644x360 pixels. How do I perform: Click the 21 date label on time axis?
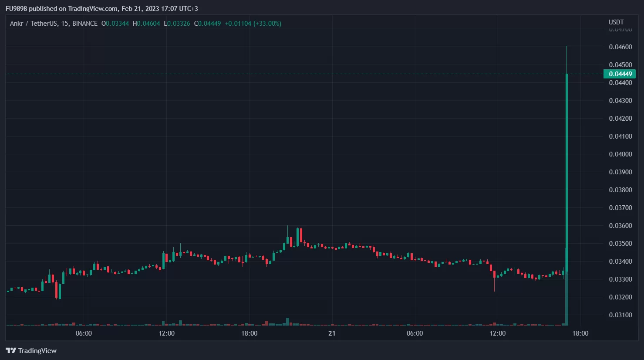pyautogui.click(x=332, y=333)
